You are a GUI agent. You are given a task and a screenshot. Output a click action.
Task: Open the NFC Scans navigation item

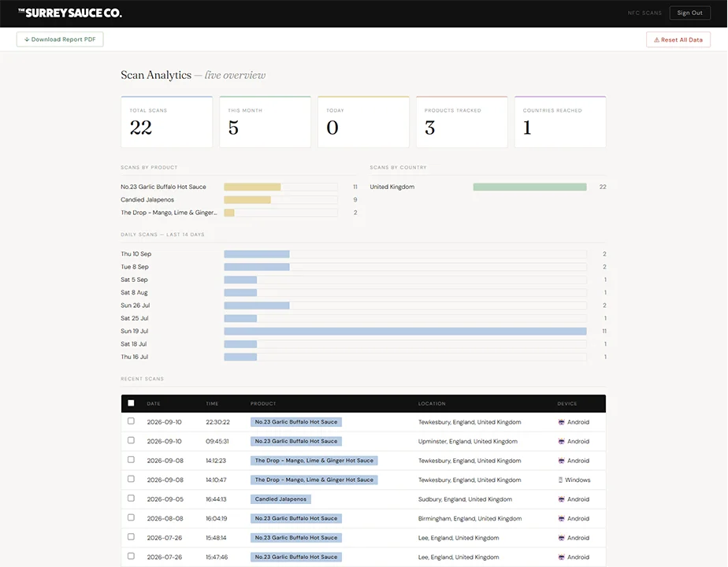click(x=644, y=13)
